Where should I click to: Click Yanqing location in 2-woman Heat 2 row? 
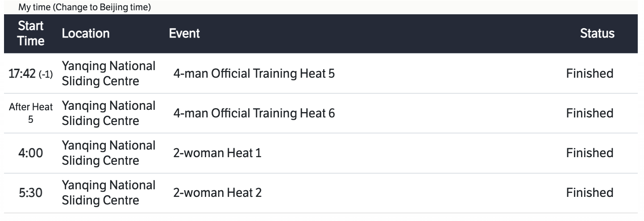108,193
